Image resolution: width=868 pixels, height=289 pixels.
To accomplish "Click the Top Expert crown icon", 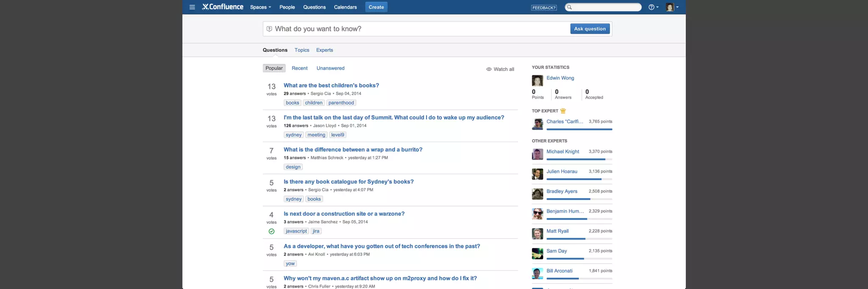I will point(563,111).
